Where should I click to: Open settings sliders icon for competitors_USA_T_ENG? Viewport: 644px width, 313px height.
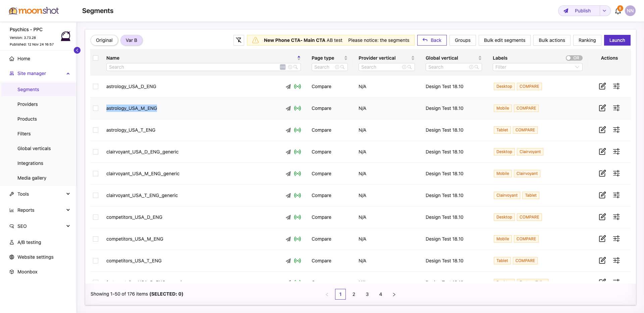(616, 260)
